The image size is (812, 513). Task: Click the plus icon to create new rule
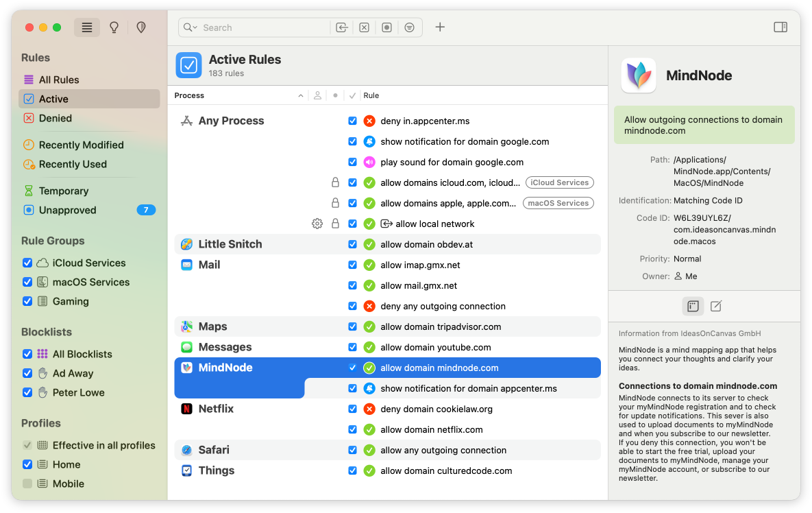click(439, 27)
